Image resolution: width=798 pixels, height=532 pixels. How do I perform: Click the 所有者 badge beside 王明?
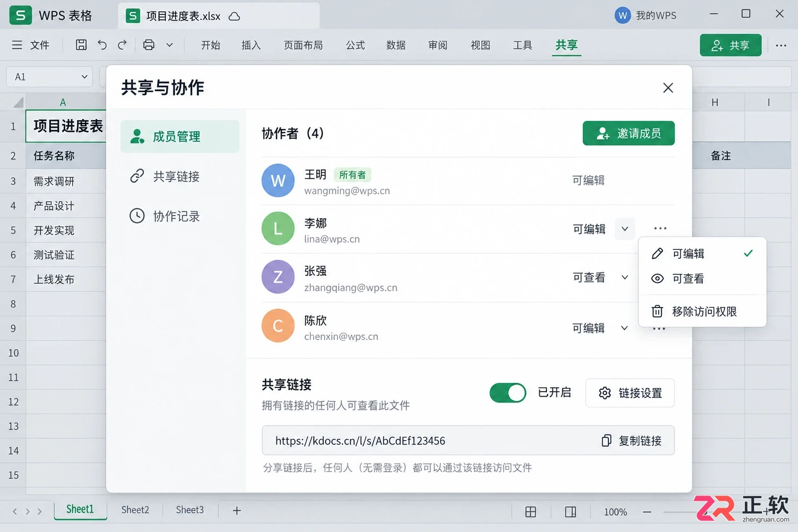[352, 175]
